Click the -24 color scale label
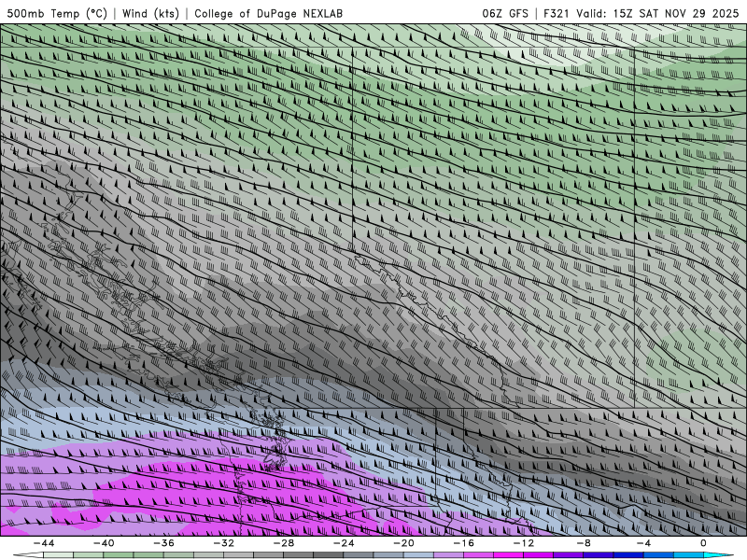The image size is (747, 560). click(x=344, y=543)
